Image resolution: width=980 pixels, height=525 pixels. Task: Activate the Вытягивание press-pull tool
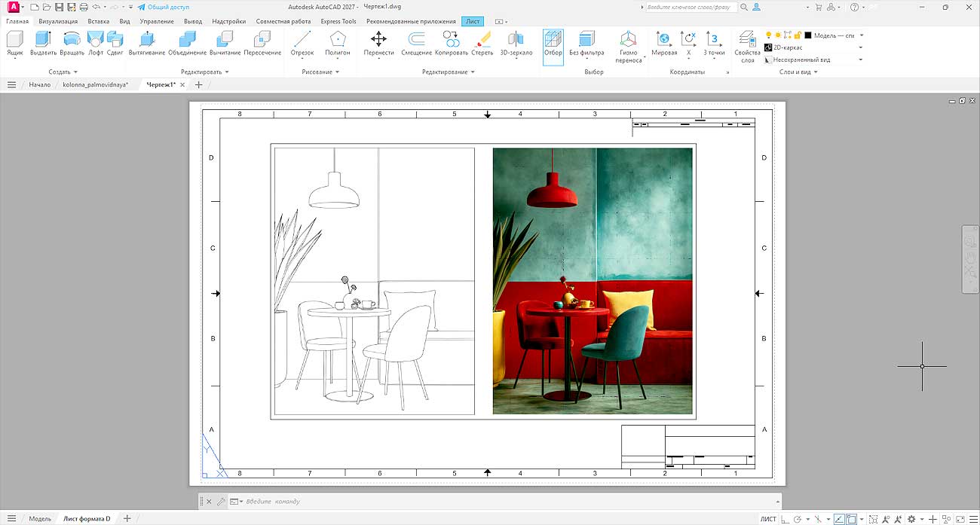coord(147,44)
